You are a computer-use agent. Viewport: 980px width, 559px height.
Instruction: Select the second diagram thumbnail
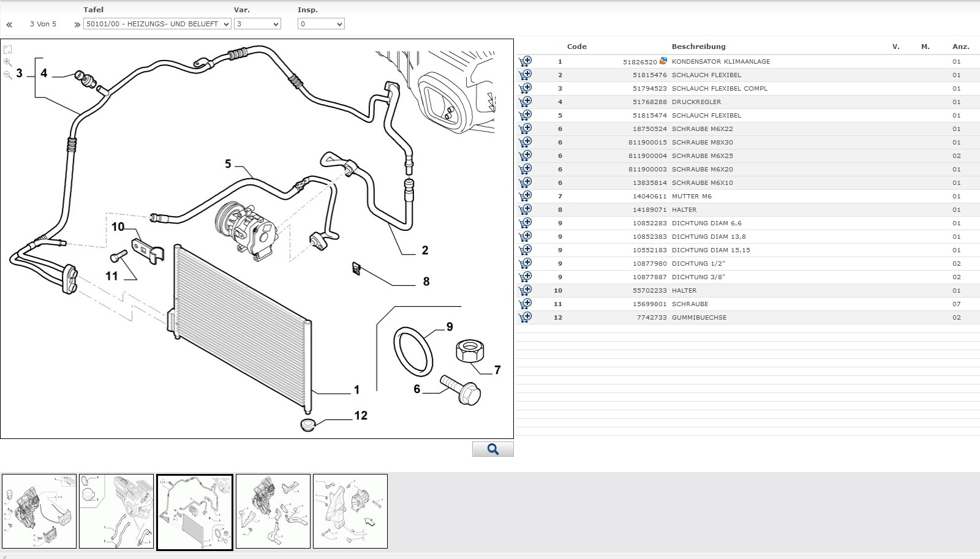pyautogui.click(x=116, y=511)
